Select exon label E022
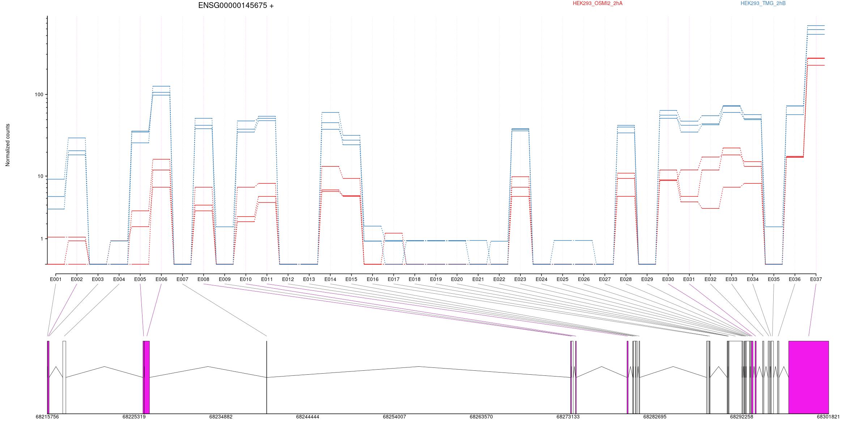 click(x=499, y=279)
